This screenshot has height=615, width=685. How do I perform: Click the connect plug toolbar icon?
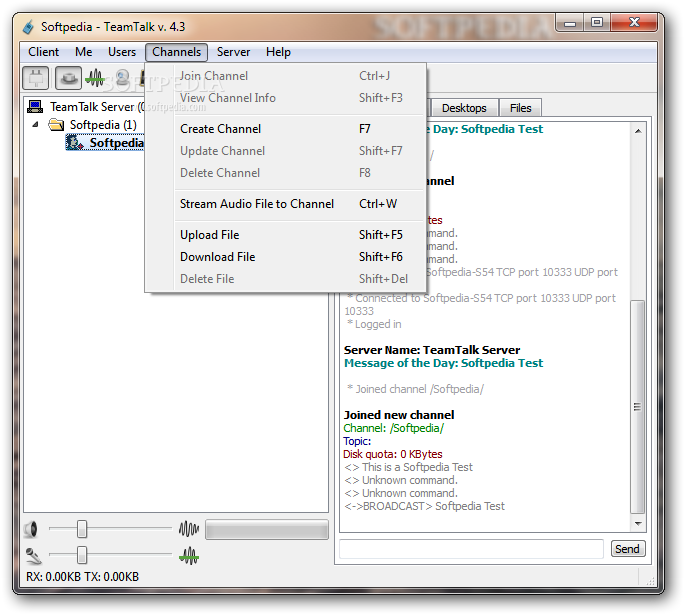[35, 78]
